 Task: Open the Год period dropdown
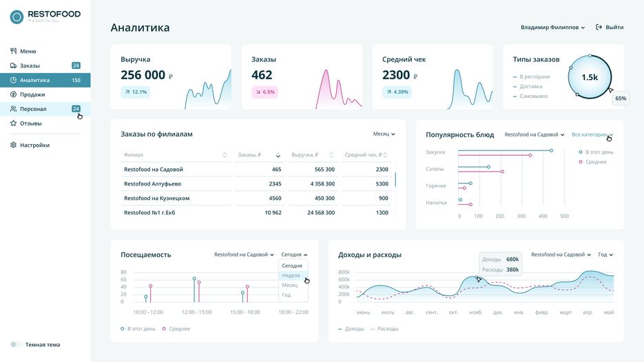[x=605, y=254]
